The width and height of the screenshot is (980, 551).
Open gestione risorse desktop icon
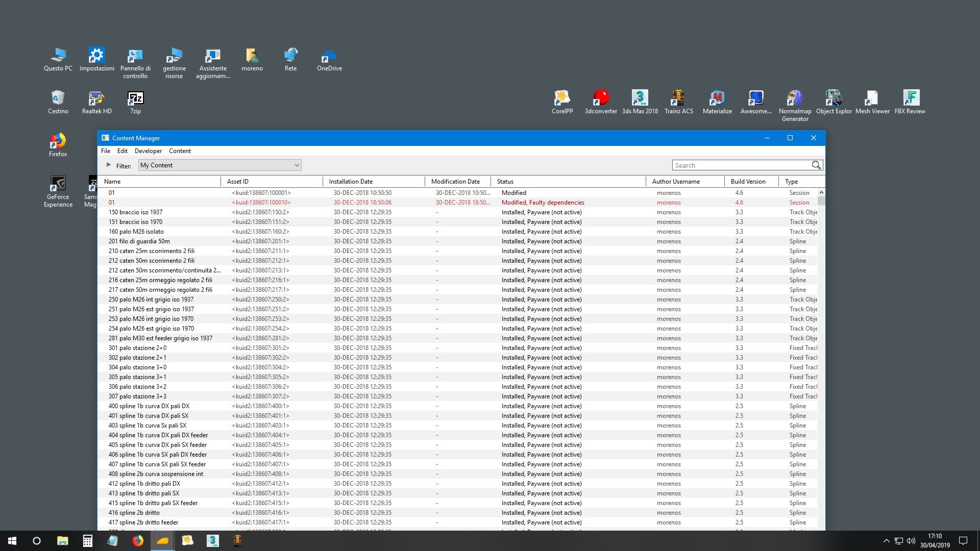pos(174,63)
